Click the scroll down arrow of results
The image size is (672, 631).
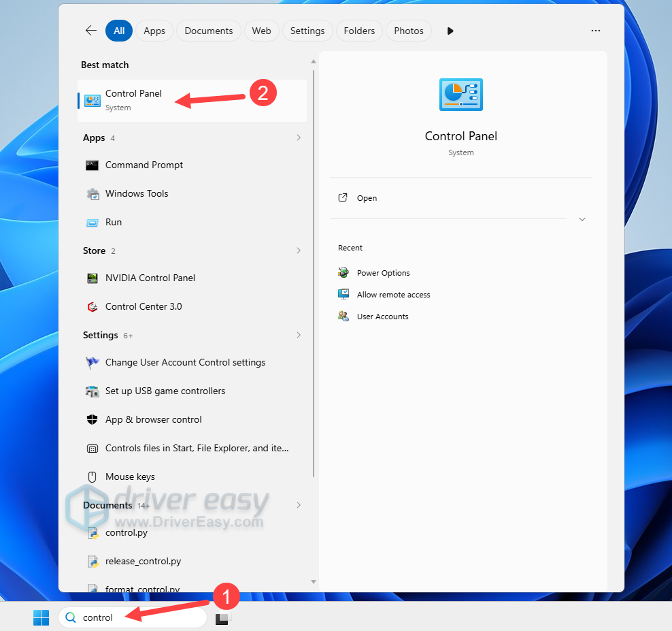pos(314,582)
